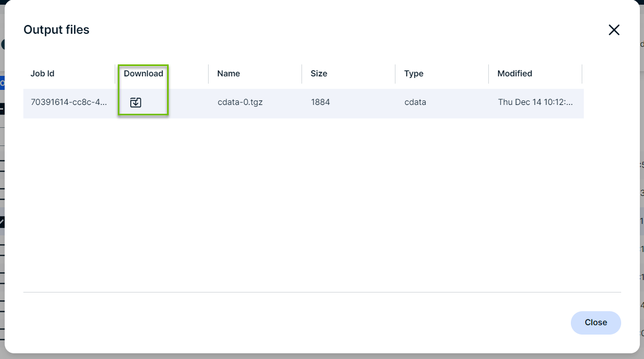Viewport: 644px width, 359px height.
Task: Close the Output files dialog with the X
Action: click(614, 30)
